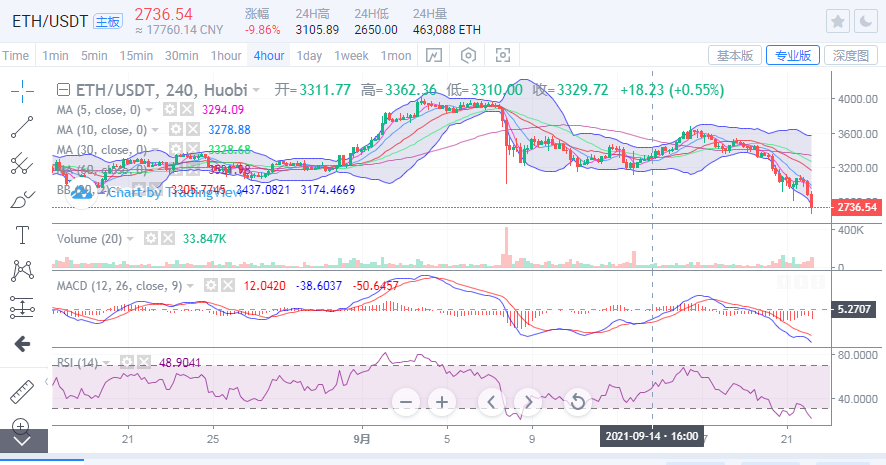Reset chart view with circular arrow button
This screenshot has height=465, width=886.
click(x=577, y=402)
